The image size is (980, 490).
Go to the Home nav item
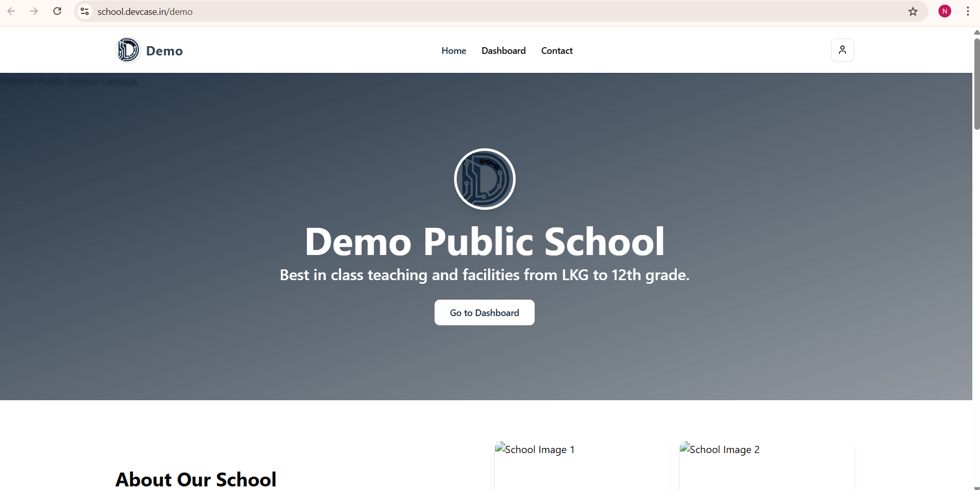pyautogui.click(x=454, y=51)
